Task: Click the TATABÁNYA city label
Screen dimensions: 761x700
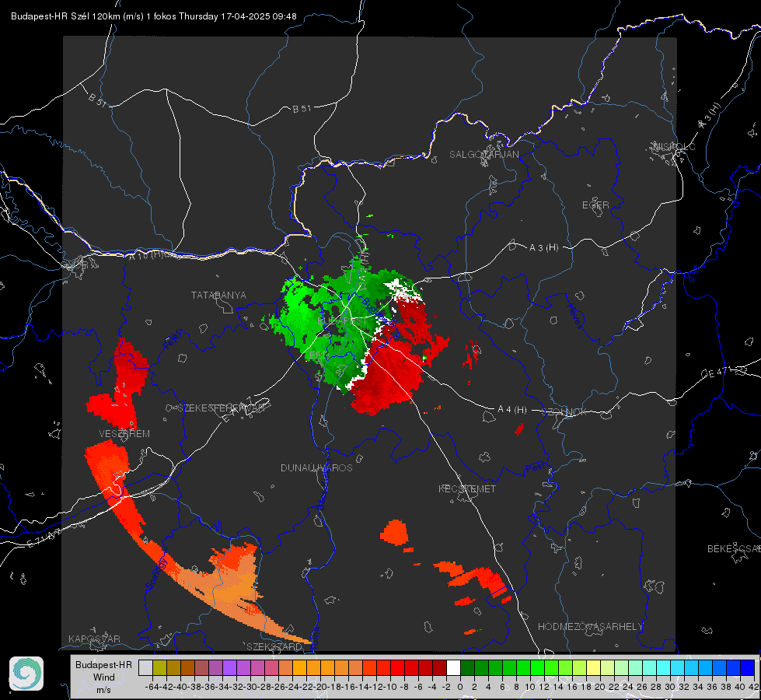Action: tap(218, 295)
